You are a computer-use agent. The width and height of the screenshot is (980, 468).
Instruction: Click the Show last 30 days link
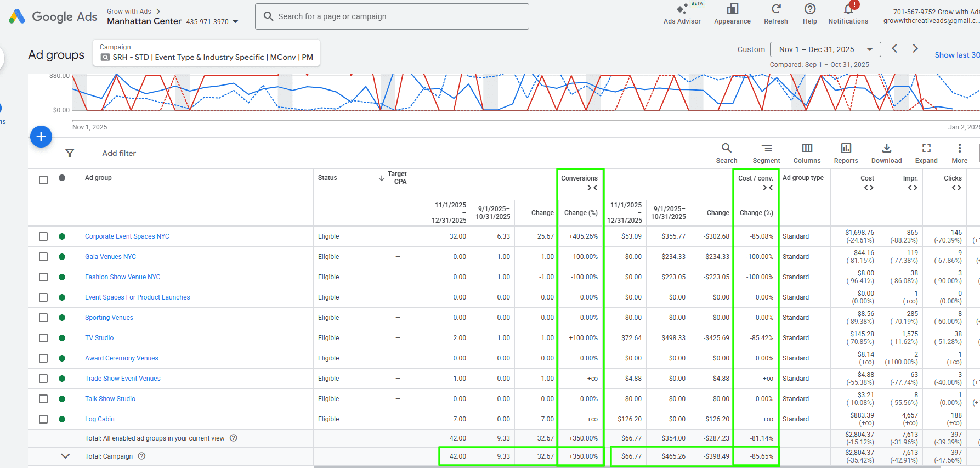[956, 55]
